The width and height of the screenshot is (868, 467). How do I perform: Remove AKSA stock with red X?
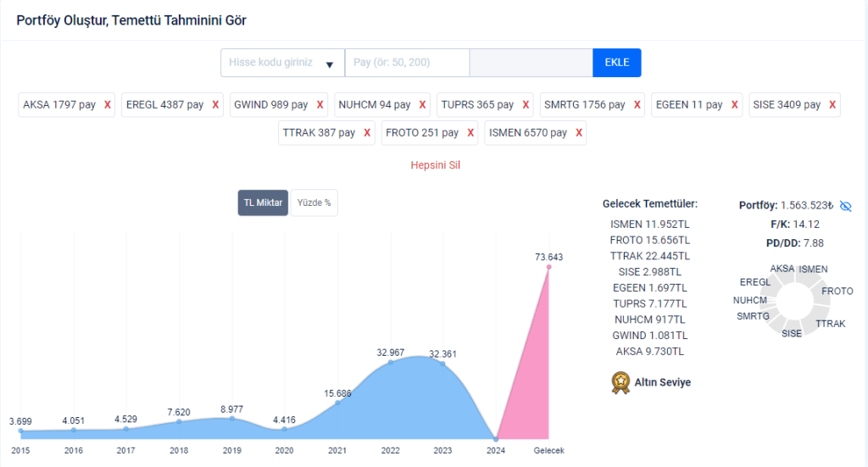108,105
